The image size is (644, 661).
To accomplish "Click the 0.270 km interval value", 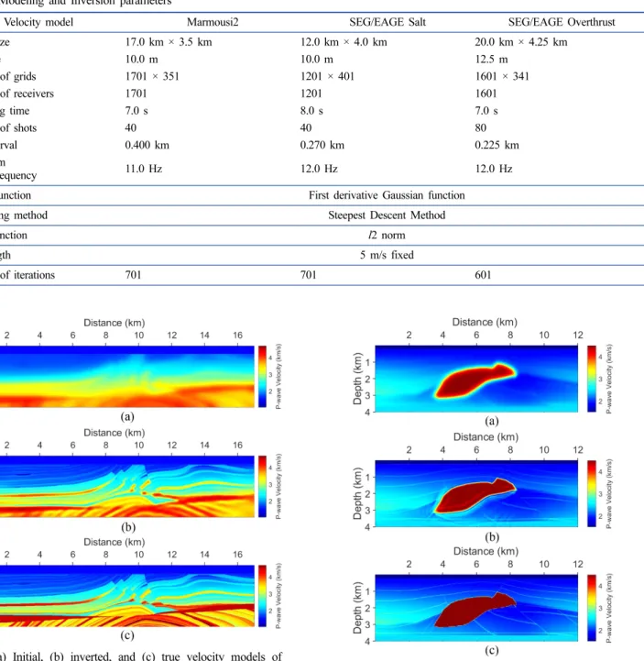I will point(322,145).
